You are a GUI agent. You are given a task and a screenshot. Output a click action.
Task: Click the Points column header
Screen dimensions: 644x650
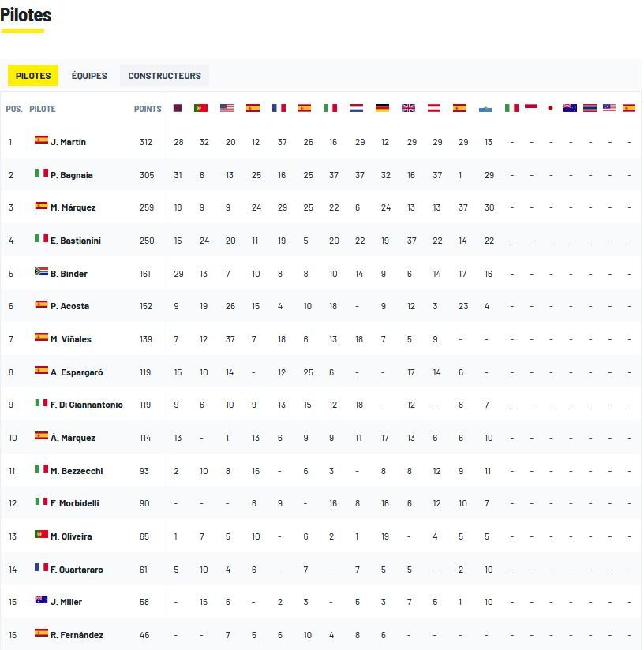click(148, 109)
